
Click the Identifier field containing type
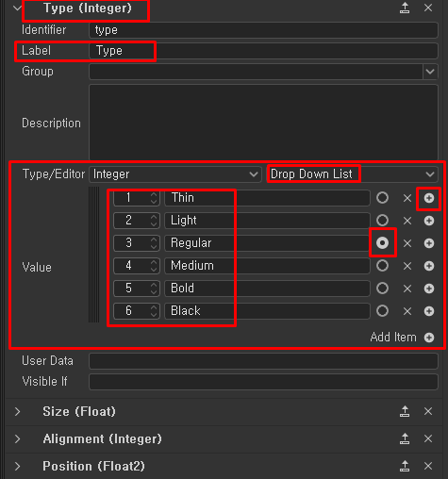[263, 30]
